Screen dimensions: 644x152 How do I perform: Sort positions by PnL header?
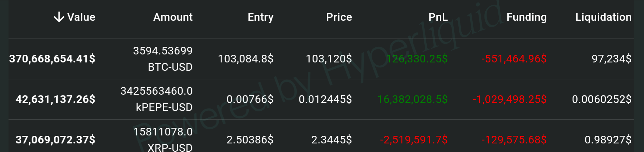click(438, 17)
